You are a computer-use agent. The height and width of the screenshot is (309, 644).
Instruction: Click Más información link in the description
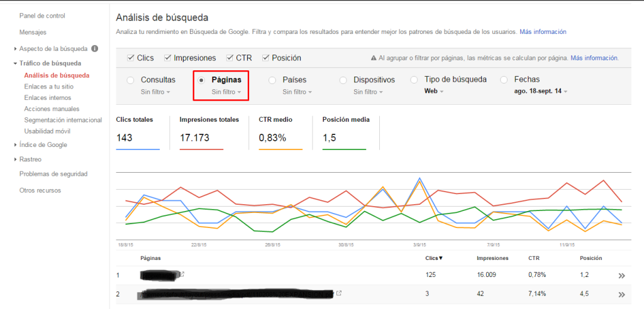coord(543,31)
